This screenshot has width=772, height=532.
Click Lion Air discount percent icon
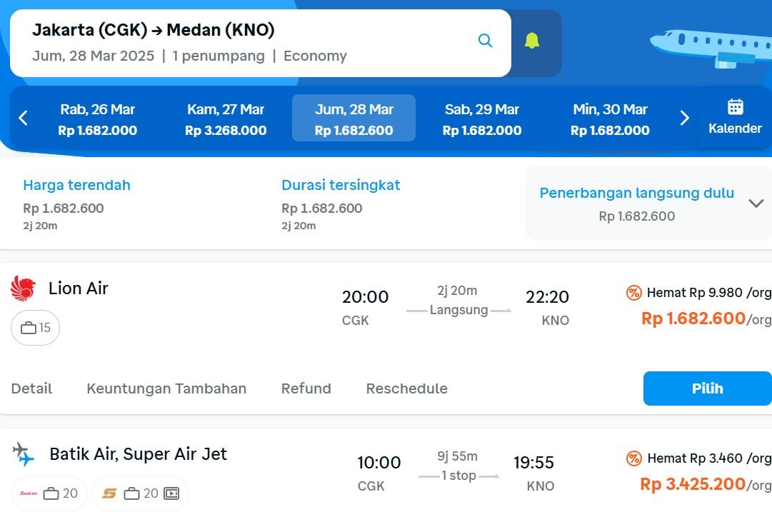tap(634, 293)
